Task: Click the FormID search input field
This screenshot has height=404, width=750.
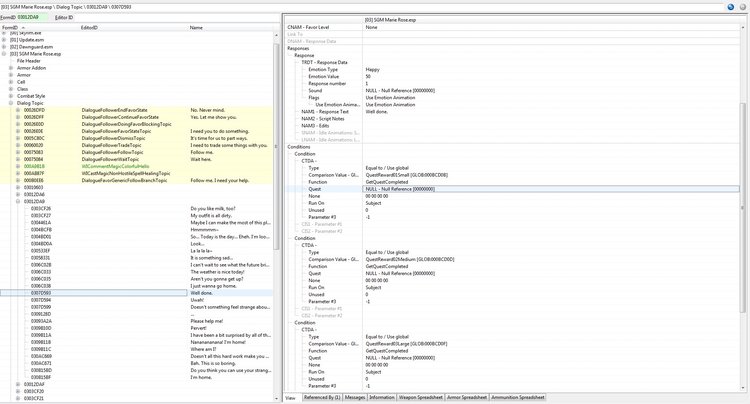Action: 33,17
